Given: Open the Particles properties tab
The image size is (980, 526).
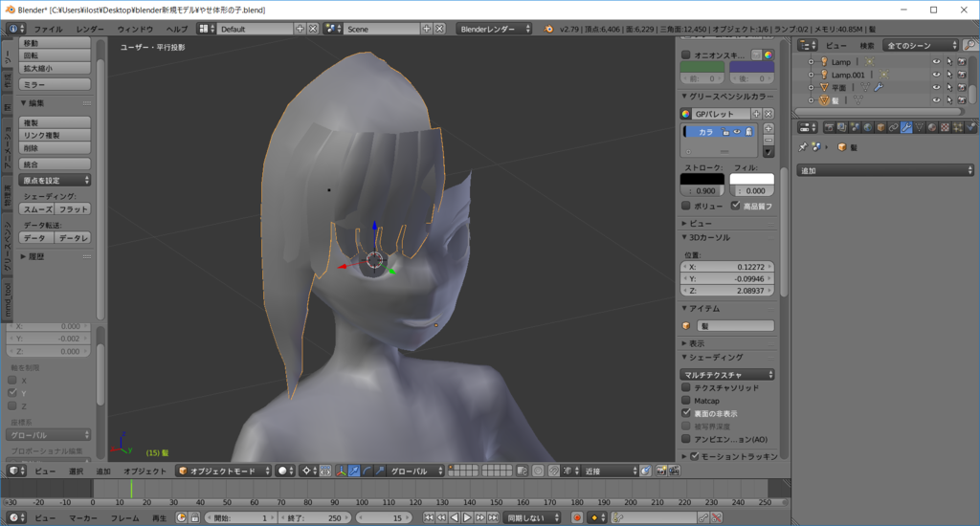Looking at the screenshot, I should (957, 127).
